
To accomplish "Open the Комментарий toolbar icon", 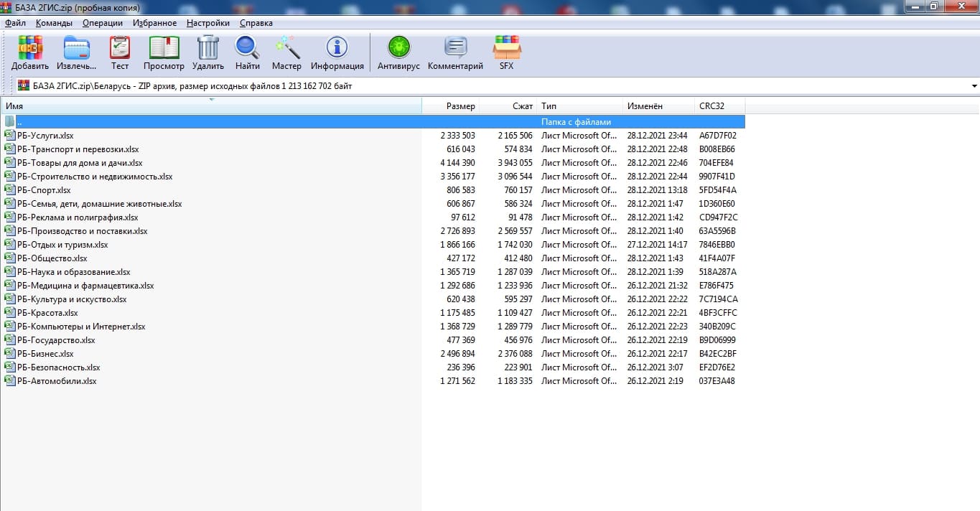I will coord(455,48).
